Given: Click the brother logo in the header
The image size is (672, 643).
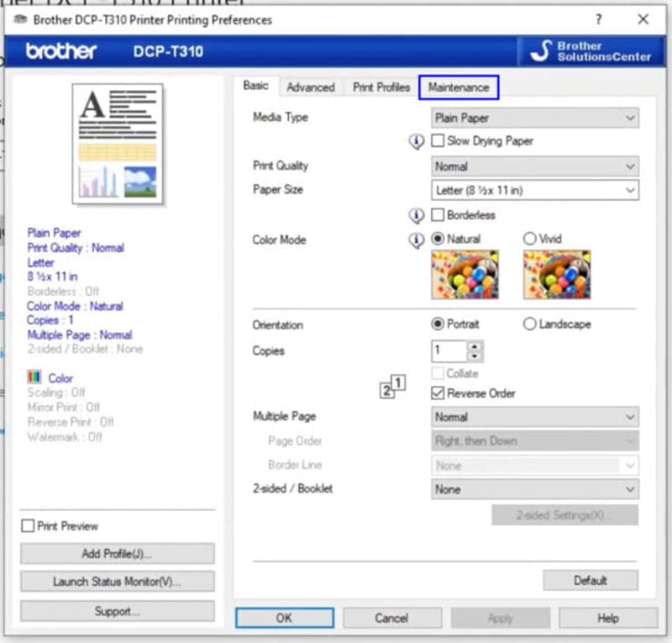Looking at the screenshot, I should click(x=60, y=51).
